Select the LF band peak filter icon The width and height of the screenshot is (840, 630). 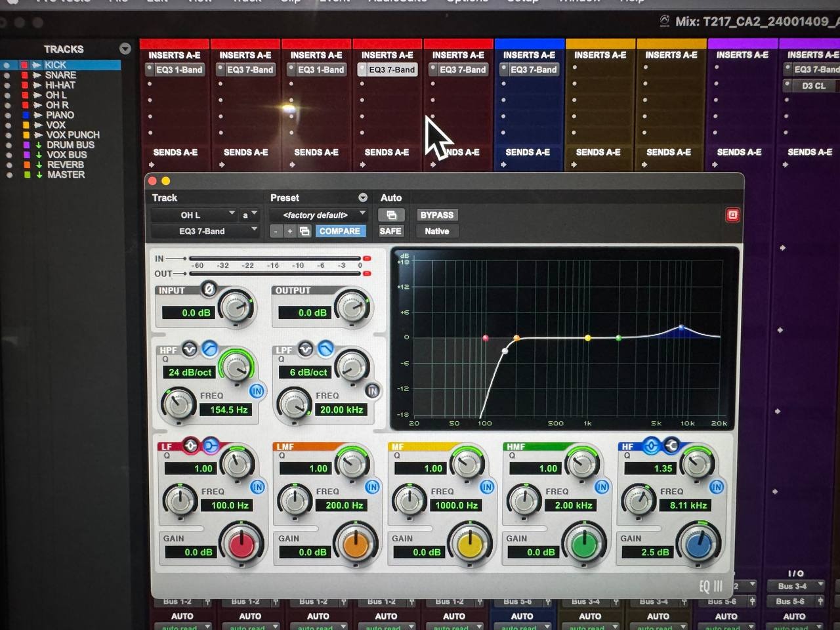[190, 446]
